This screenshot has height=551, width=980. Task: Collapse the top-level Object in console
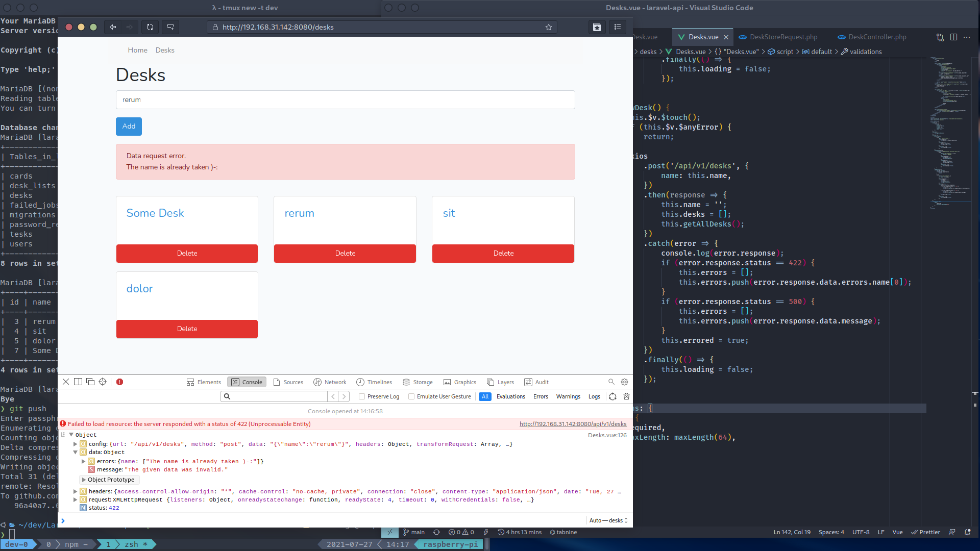point(71,435)
